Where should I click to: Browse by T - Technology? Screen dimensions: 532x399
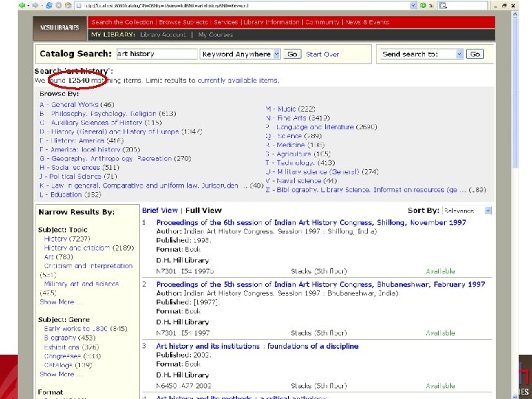[x=290, y=163]
